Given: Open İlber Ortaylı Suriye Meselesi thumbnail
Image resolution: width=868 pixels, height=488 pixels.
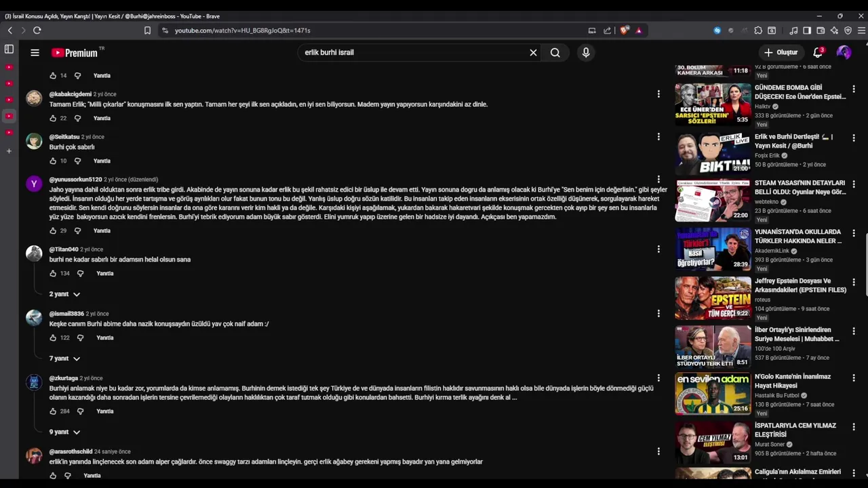Looking at the screenshot, I should click(x=713, y=346).
